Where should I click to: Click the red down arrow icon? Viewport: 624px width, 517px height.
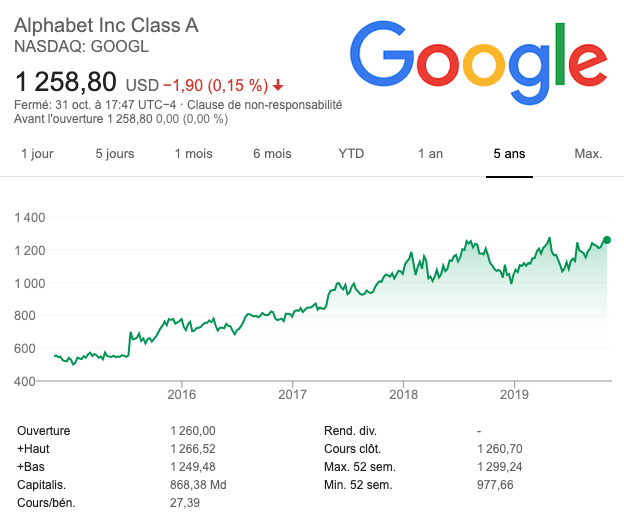(278, 84)
